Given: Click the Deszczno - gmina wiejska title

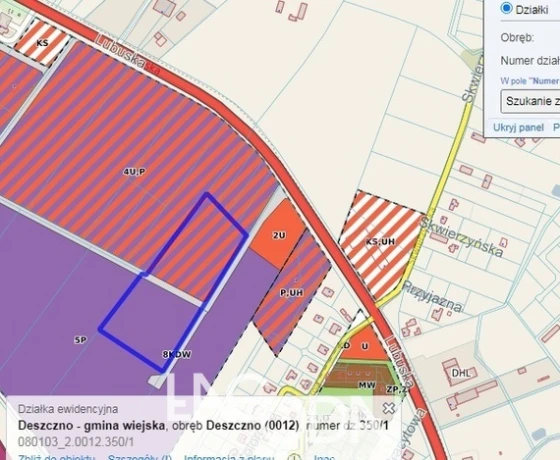Looking at the screenshot, I should click(x=91, y=426).
